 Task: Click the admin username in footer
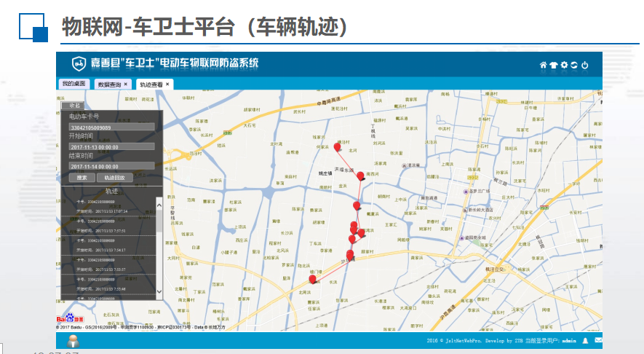click(x=569, y=341)
